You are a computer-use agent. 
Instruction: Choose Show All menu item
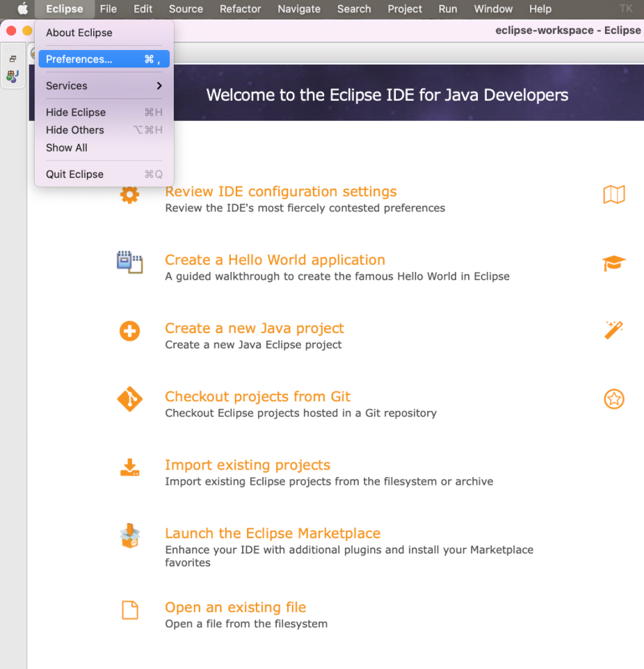[104, 147]
